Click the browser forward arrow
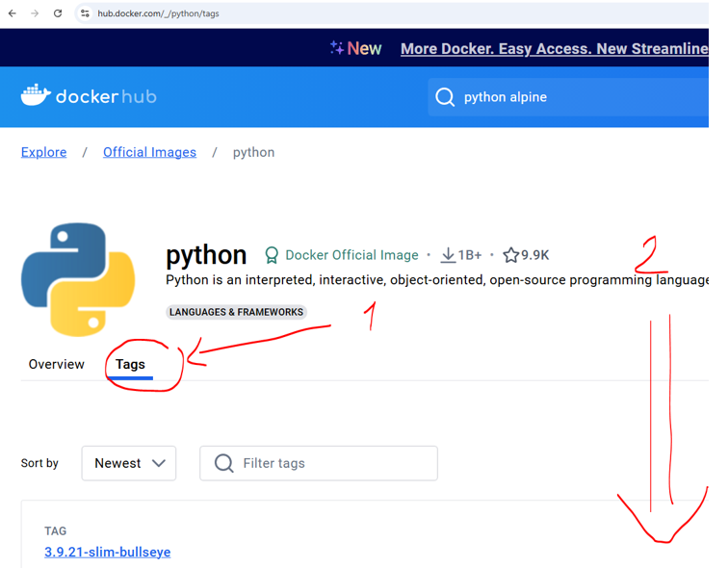Image resolution: width=728 pixels, height=568 pixels. point(35,13)
